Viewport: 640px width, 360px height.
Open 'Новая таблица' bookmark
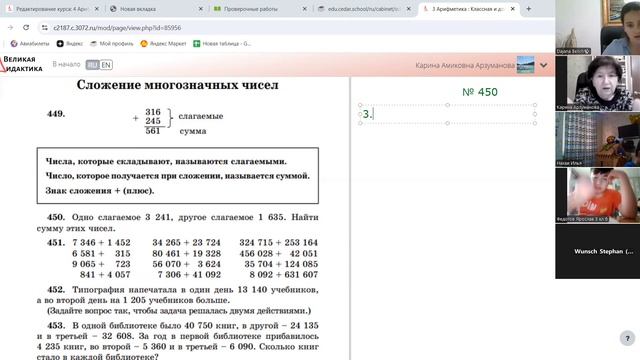[222, 44]
